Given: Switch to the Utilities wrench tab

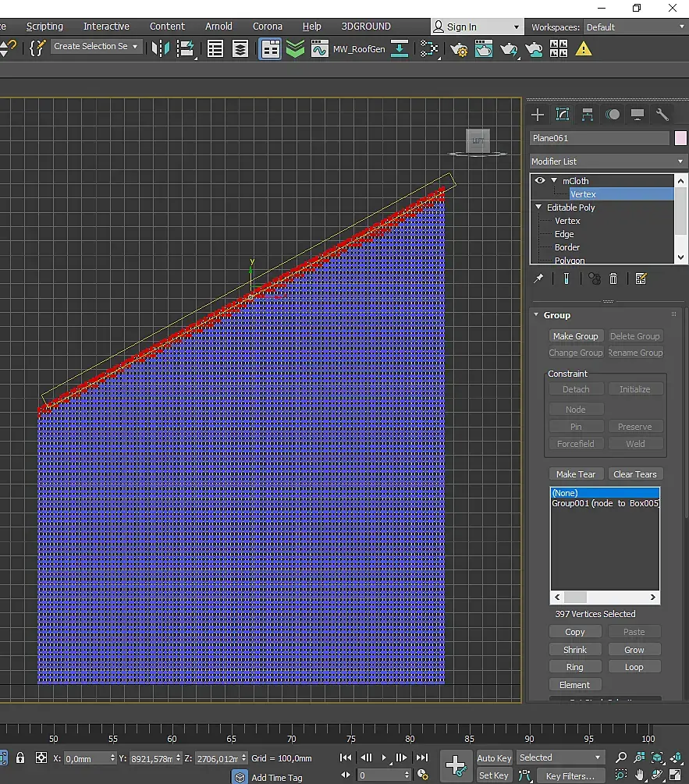Looking at the screenshot, I should (x=662, y=115).
